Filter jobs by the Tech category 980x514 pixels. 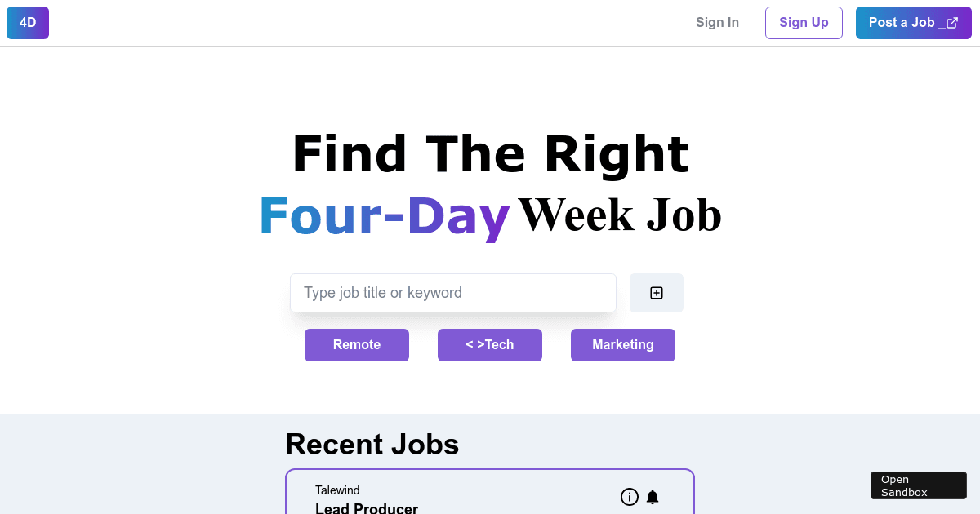(490, 345)
